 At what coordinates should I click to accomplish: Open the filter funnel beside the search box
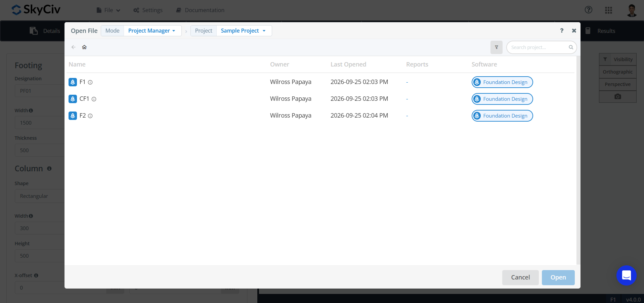pos(496,47)
